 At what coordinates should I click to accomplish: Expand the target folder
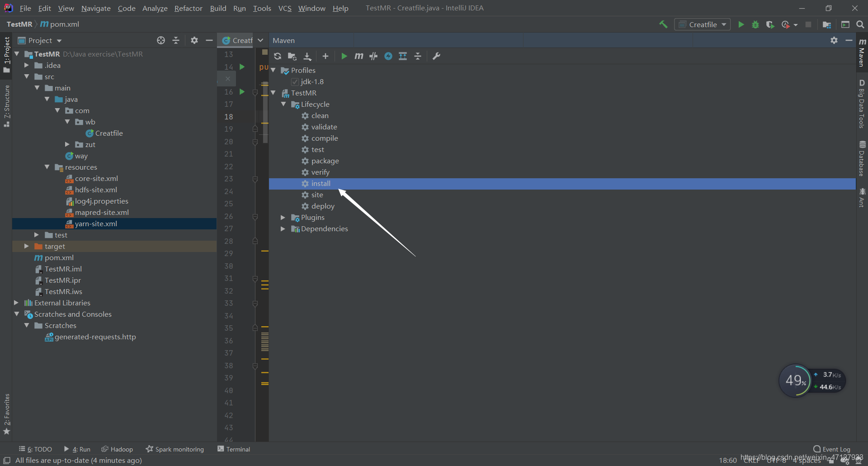tap(27, 246)
